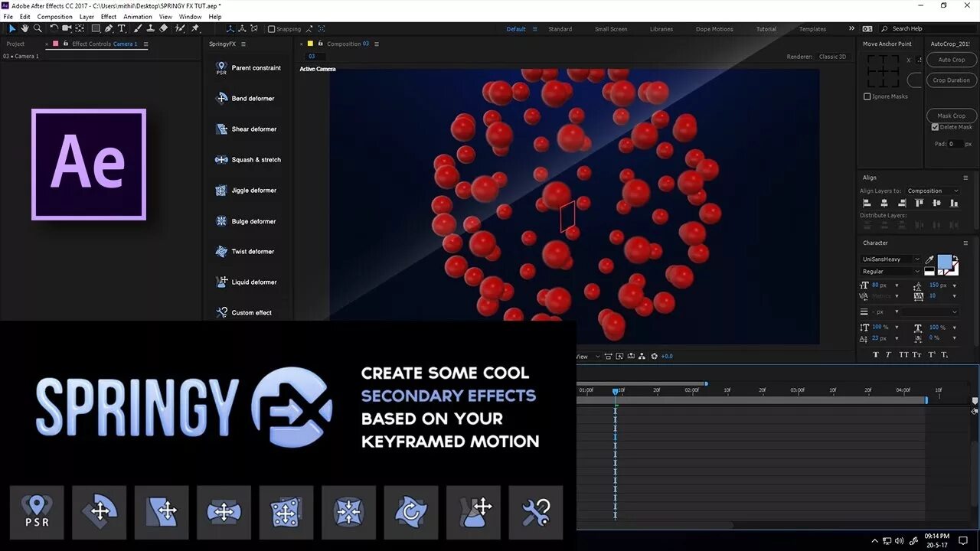Screen dimensions: 980x551
Task: Select the Type text tool
Action: tap(121, 28)
